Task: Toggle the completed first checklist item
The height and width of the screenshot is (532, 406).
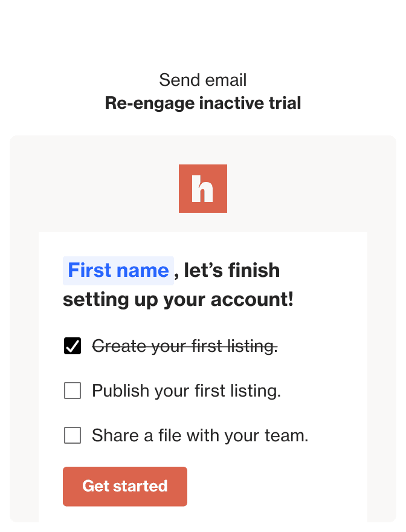Action: (72, 345)
